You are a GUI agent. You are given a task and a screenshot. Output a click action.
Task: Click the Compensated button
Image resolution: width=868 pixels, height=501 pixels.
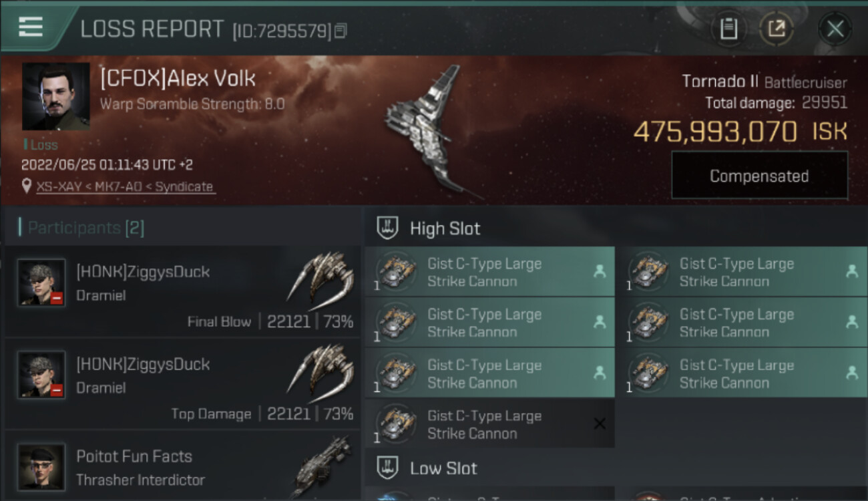pyautogui.click(x=759, y=176)
